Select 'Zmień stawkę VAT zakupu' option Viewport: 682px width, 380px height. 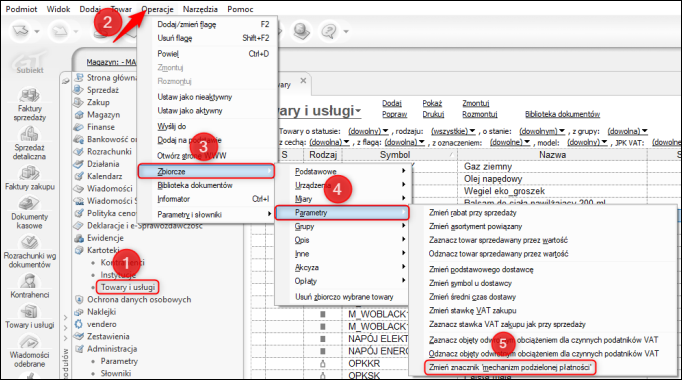coord(472,310)
